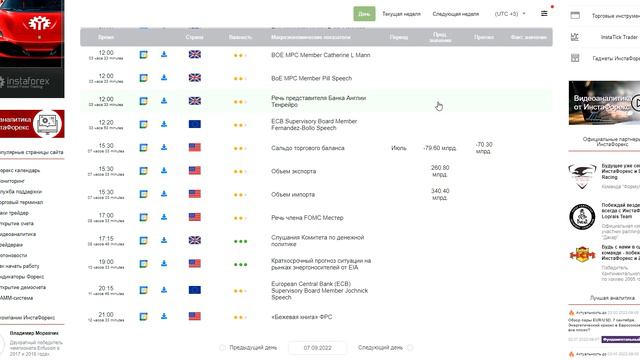The width and height of the screenshot is (640, 360).
Task: Download the Объем импорта event
Action: click(x=164, y=194)
